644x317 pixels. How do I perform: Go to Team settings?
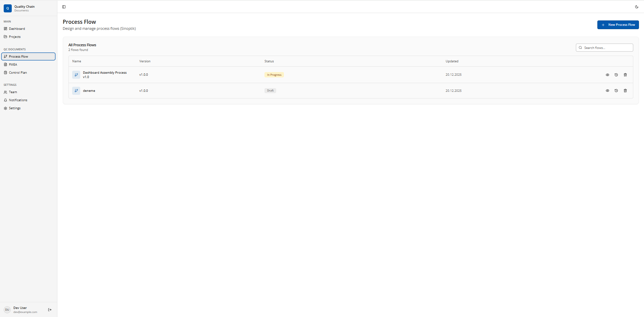click(29, 92)
